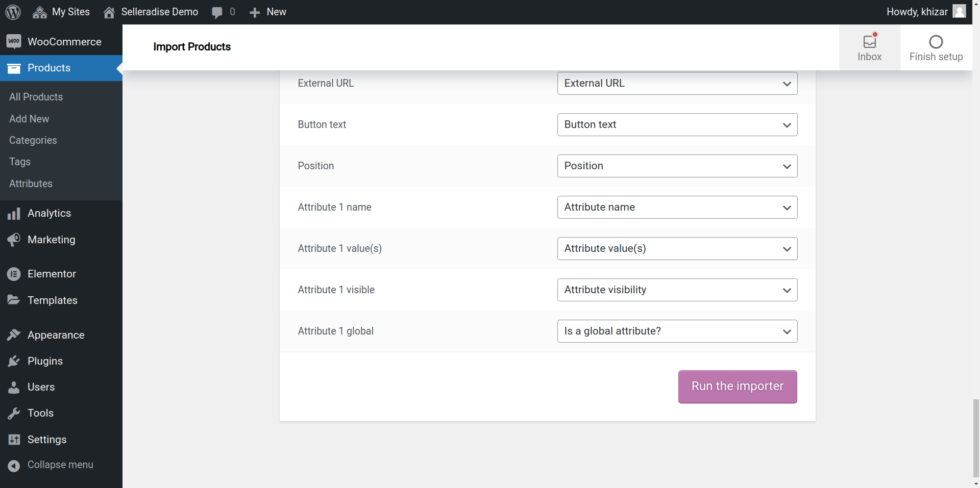This screenshot has height=488, width=980.
Task: Click the Analytics bar chart icon
Action: (14, 214)
